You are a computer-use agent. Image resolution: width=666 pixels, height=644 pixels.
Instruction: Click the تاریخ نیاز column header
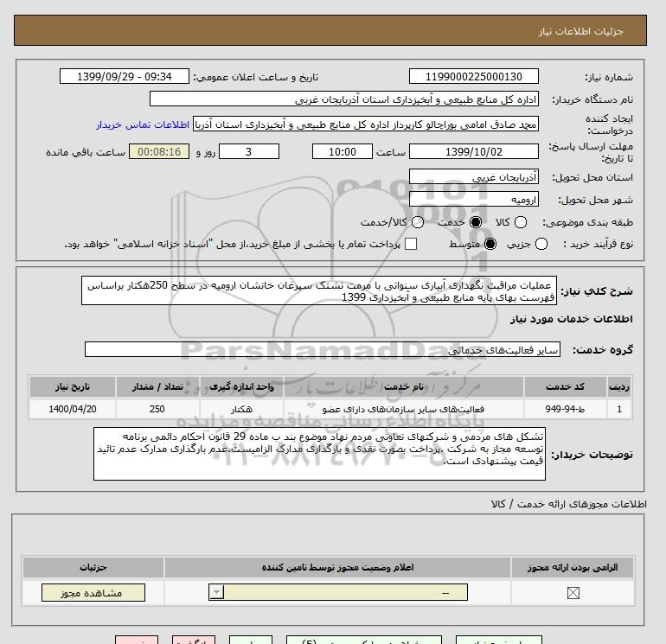(72, 386)
